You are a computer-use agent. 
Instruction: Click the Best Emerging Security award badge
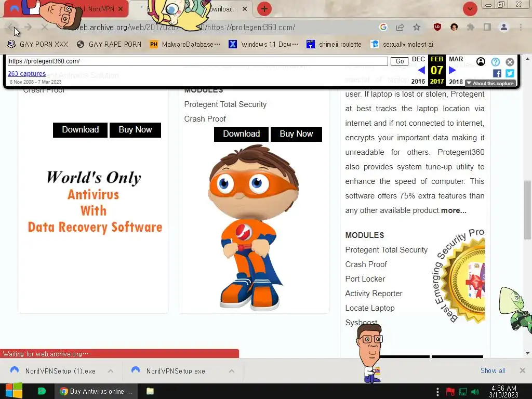(458, 276)
